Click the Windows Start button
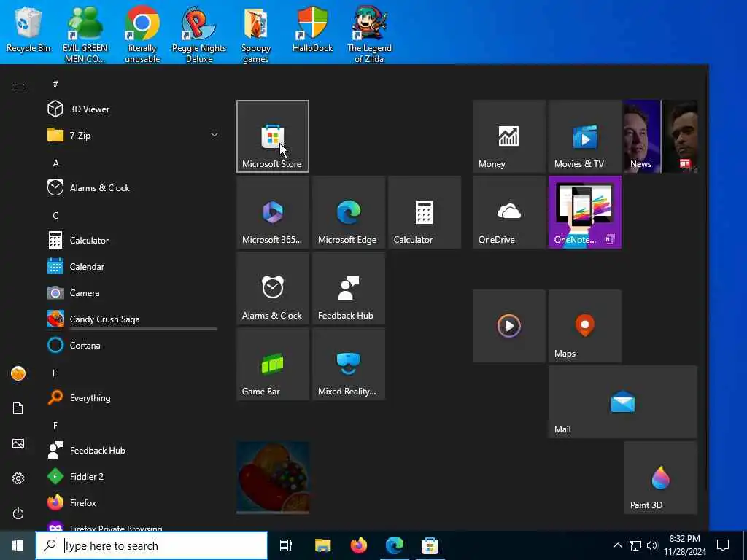This screenshot has height=560, width=747. pyautogui.click(x=18, y=545)
